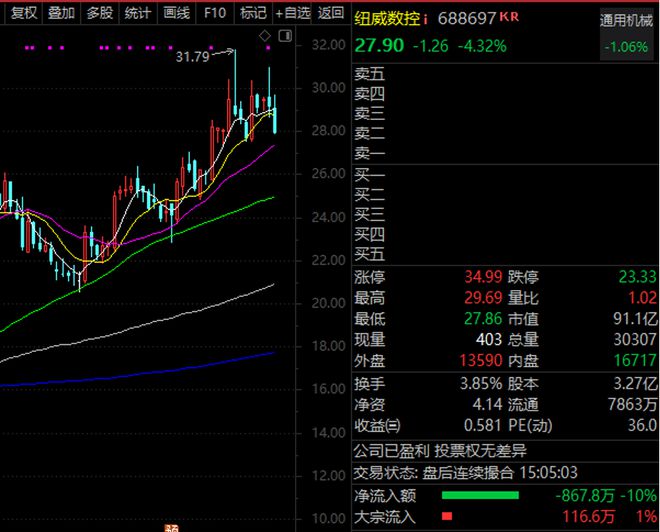
Task: Click 外盘 value 13590
Action: pyautogui.click(x=481, y=360)
